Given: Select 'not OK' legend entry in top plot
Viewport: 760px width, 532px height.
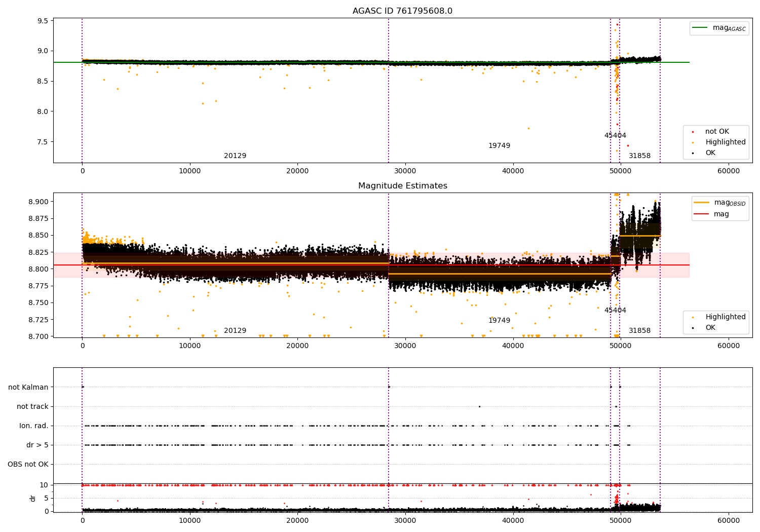Looking at the screenshot, I should coord(717,132).
